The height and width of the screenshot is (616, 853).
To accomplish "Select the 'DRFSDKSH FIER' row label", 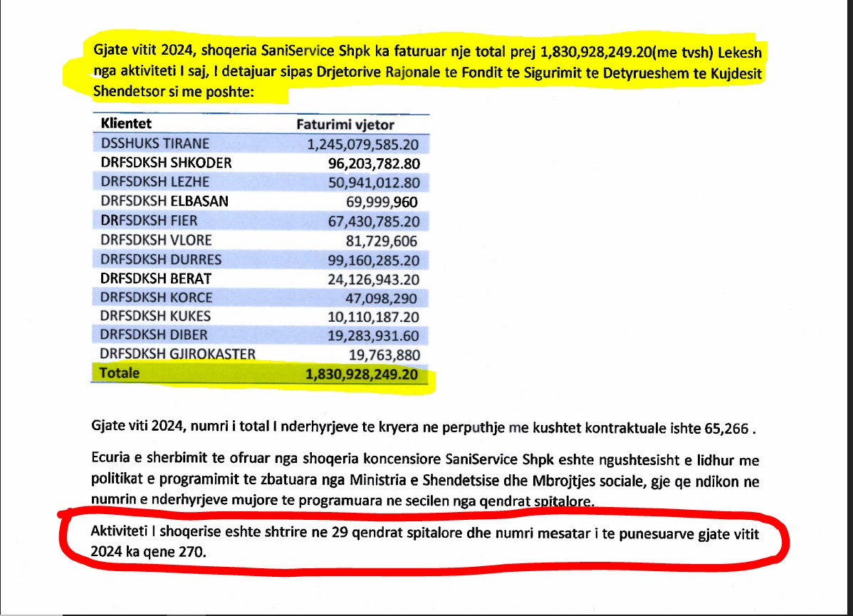I will tap(149, 220).
